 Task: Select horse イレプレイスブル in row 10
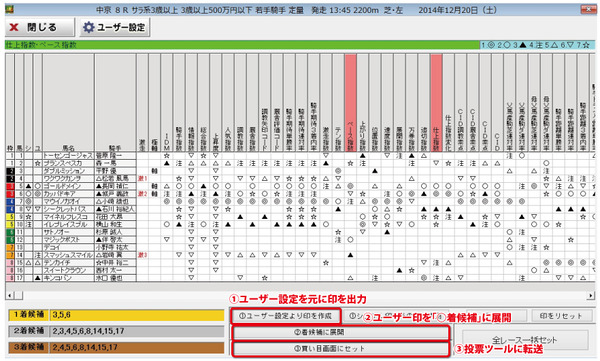click(68, 224)
